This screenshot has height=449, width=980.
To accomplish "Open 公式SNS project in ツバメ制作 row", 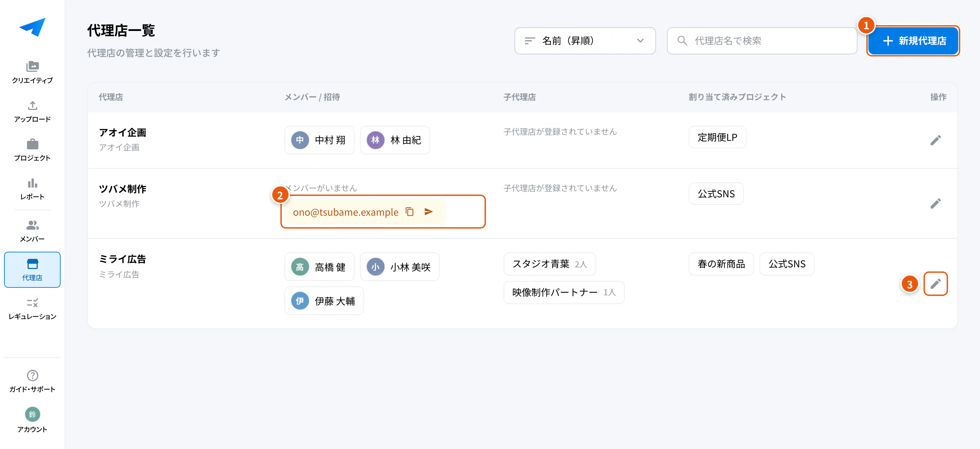I will coord(716,194).
